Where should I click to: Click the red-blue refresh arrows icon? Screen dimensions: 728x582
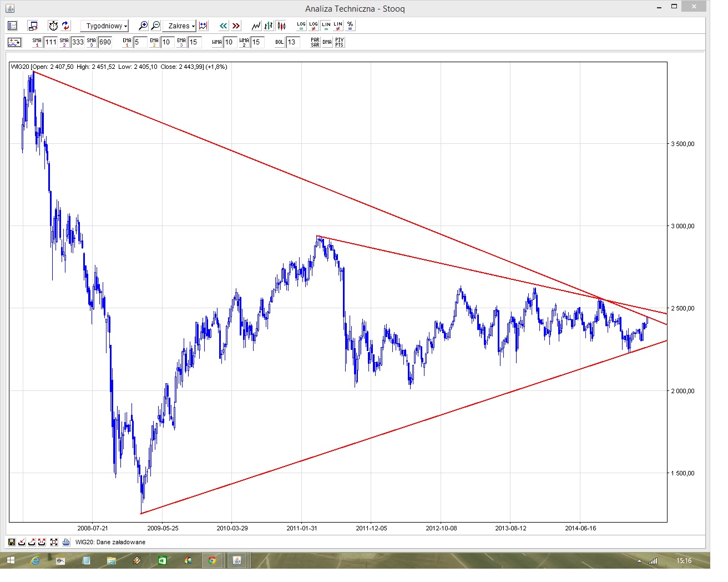pos(66,26)
